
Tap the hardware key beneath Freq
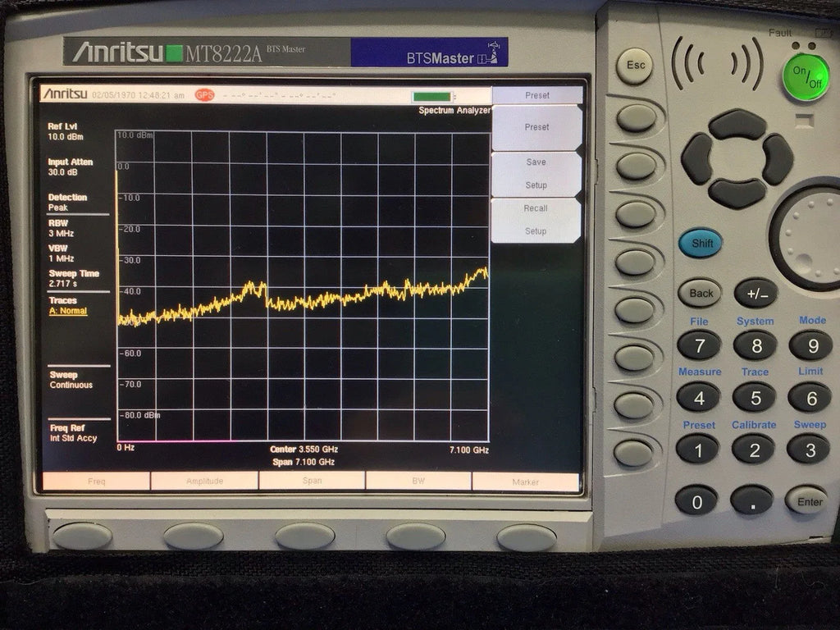83,536
